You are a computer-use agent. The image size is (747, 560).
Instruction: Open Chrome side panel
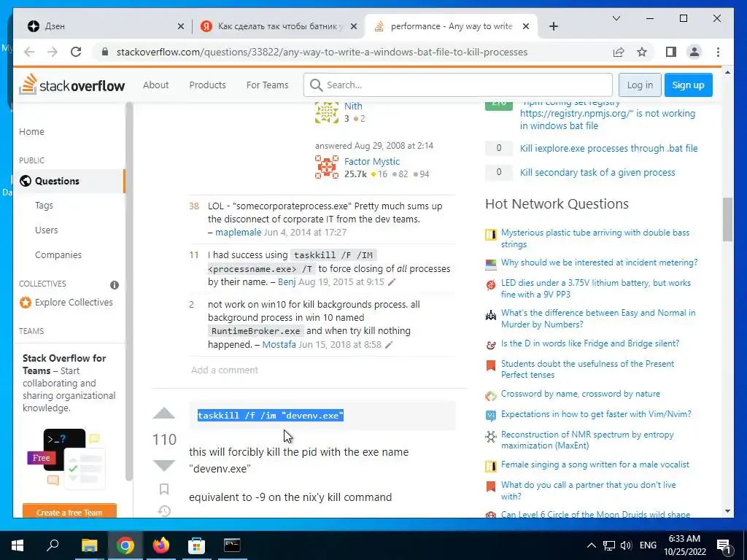pyautogui.click(x=671, y=52)
